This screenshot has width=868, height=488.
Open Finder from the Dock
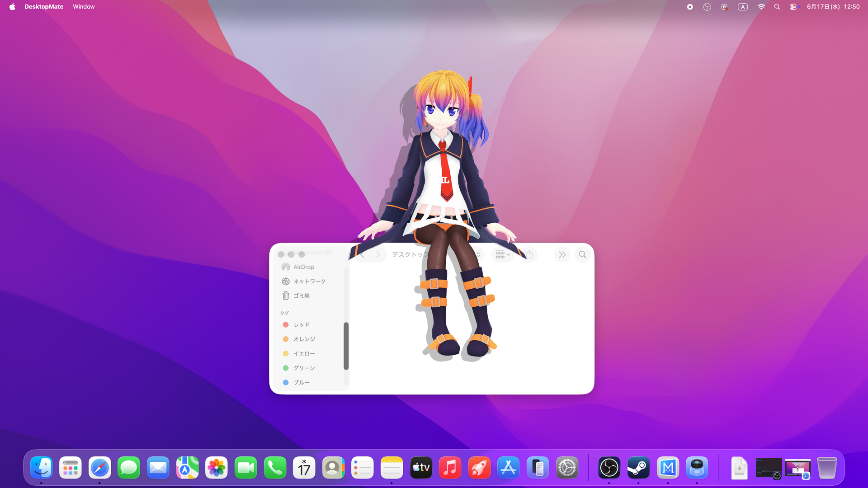(41, 468)
